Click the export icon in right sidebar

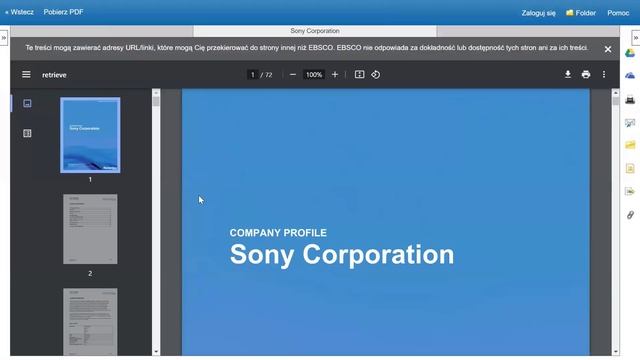pyautogui.click(x=630, y=191)
